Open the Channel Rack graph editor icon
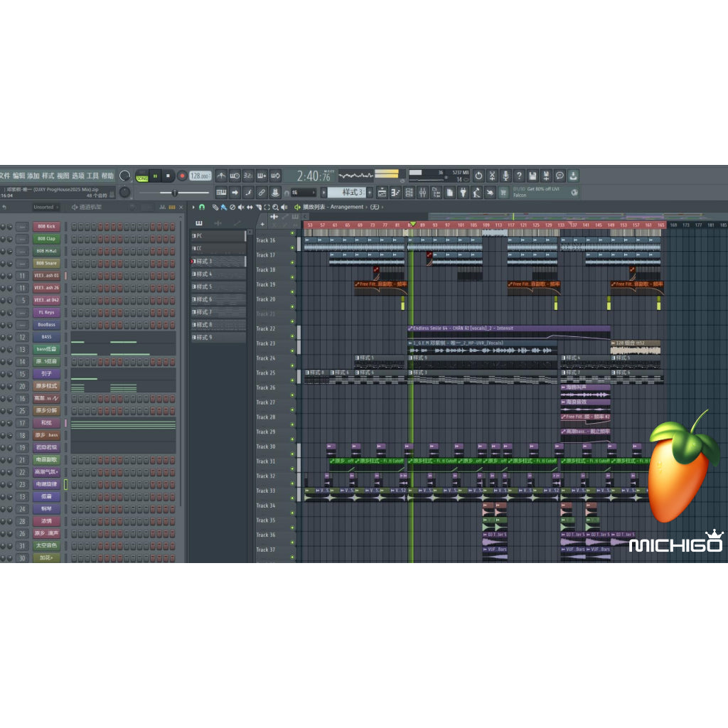728x728 pixels. pyautogui.click(x=162, y=207)
